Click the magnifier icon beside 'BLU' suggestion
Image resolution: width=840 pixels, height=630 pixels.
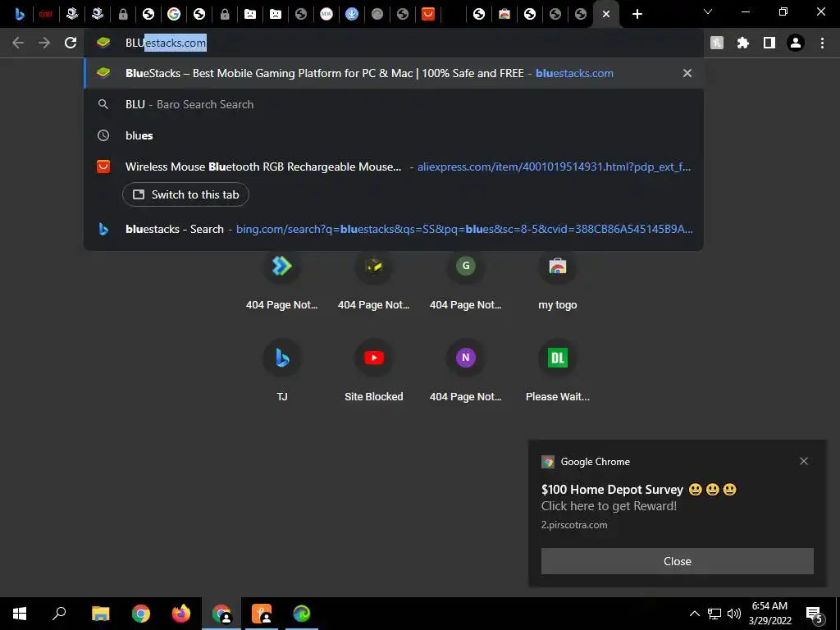tap(103, 104)
